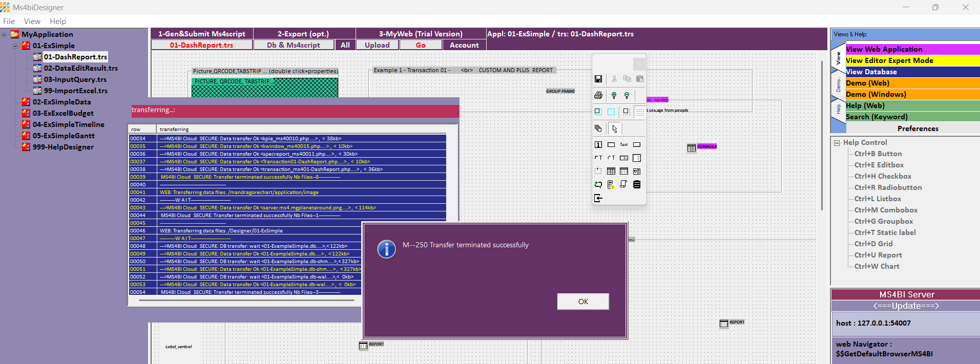980x364 pixels.
Task: Click the Db & Ms4script button
Action: pos(294,45)
